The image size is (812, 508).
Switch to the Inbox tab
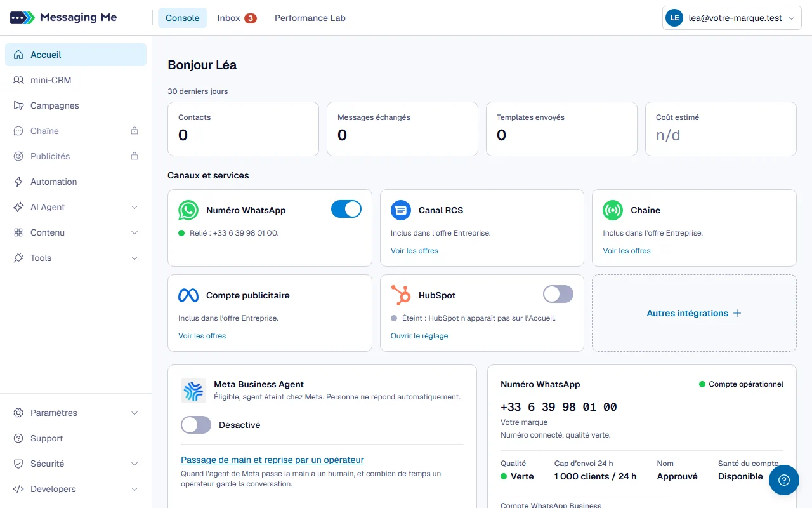click(x=237, y=18)
